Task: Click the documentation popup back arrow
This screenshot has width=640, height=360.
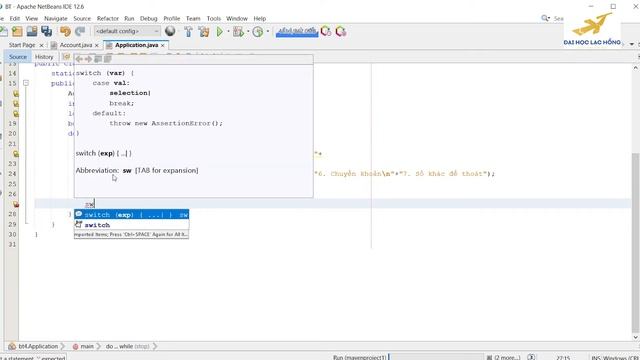Action: tap(79, 59)
